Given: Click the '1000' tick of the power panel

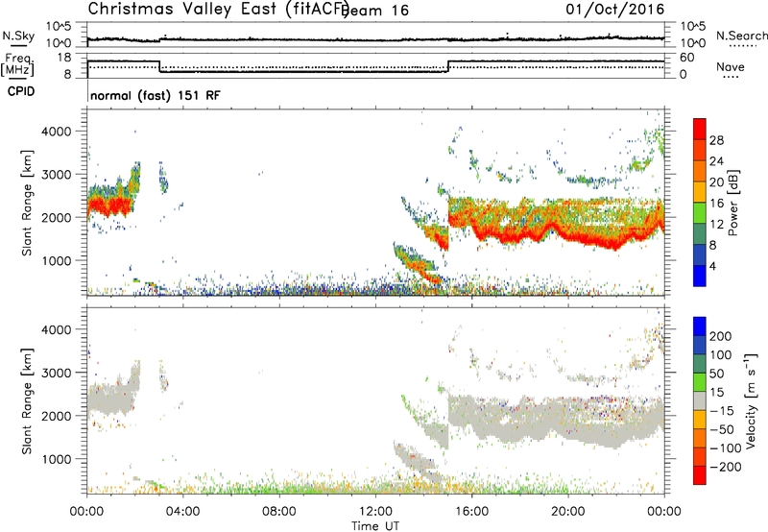Looking at the screenshot, I should [x=57, y=260].
